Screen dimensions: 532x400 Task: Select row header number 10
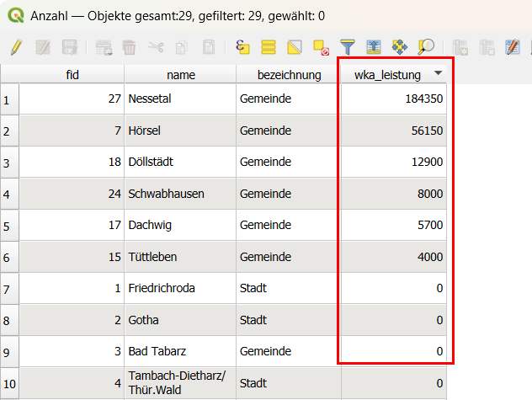(9, 383)
